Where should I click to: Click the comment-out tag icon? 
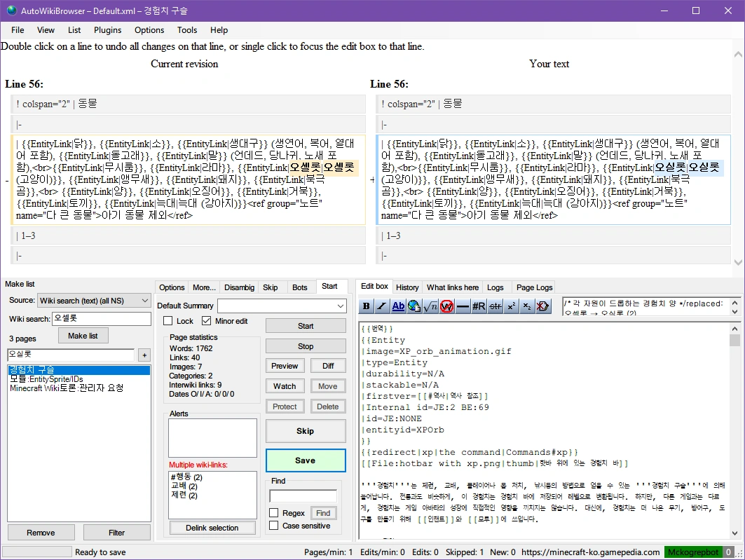pos(543,306)
